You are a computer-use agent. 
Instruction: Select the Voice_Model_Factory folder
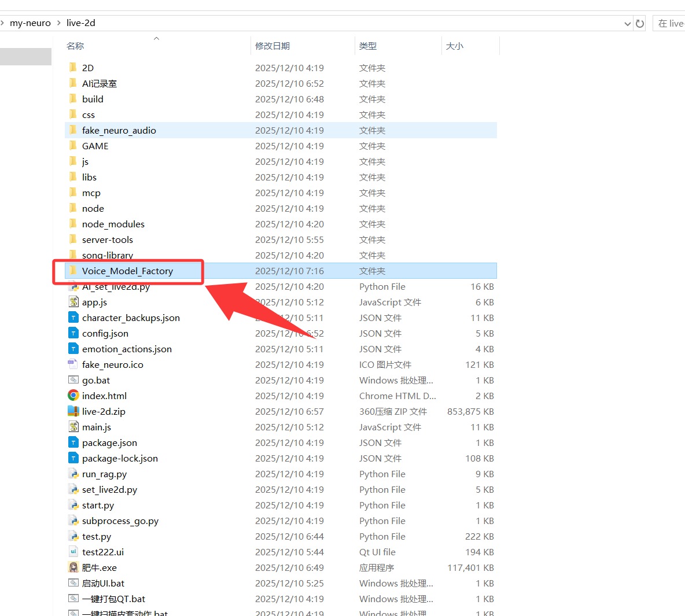pyautogui.click(x=127, y=271)
